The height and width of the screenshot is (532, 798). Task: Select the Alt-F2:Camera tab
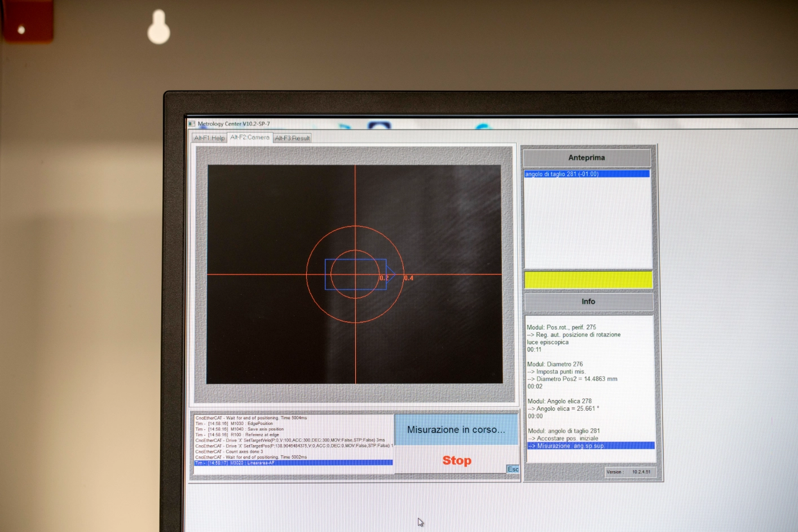coord(250,136)
